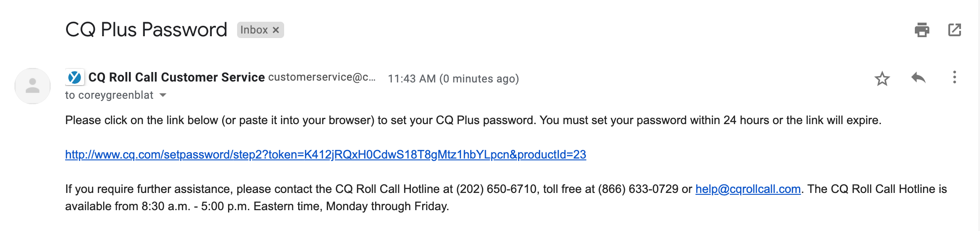The width and height of the screenshot is (980, 231).
Task: Remove the Inbox label with the x
Action: pyautogui.click(x=276, y=30)
